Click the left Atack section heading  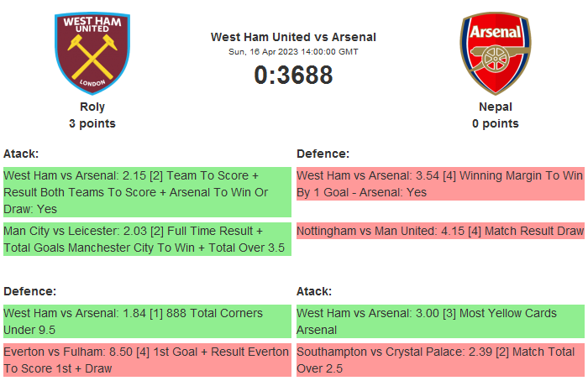(x=21, y=154)
